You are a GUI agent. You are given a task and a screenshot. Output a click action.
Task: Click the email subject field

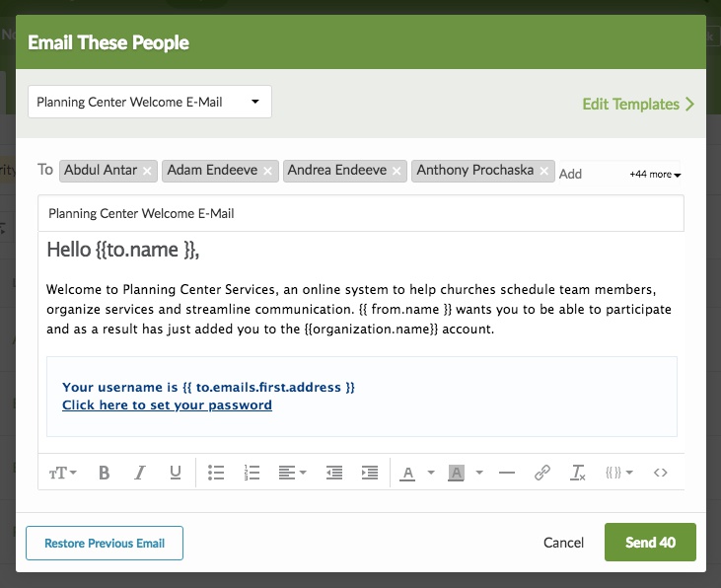point(361,213)
